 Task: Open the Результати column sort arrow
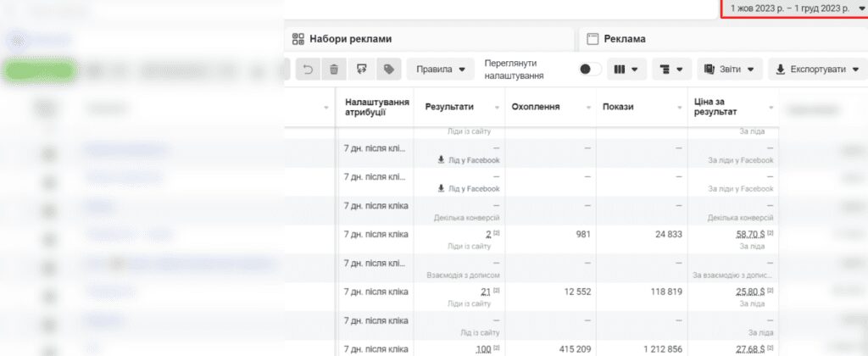click(497, 108)
